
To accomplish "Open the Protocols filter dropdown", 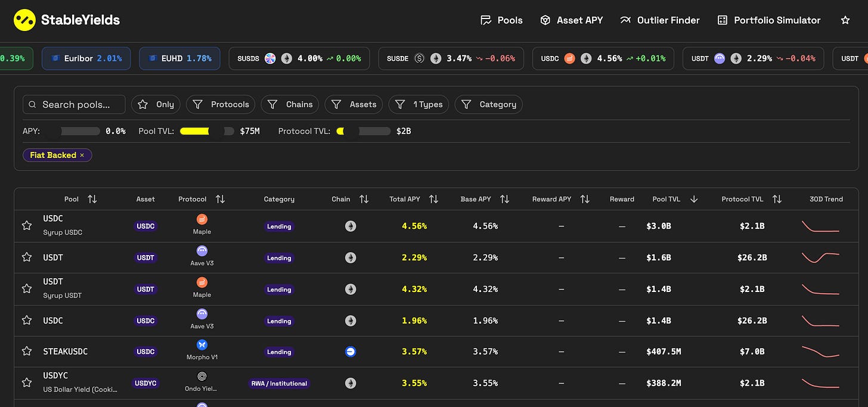I will (x=221, y=104).
